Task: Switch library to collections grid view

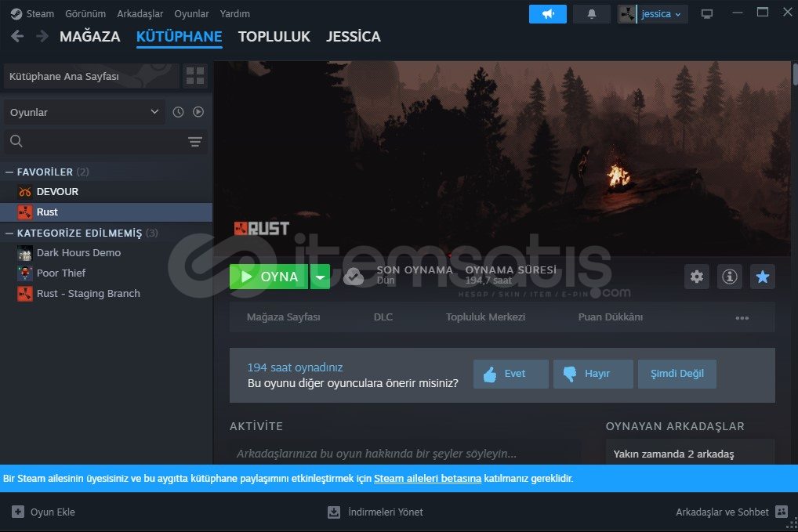Action: click(x=195, y=76)
